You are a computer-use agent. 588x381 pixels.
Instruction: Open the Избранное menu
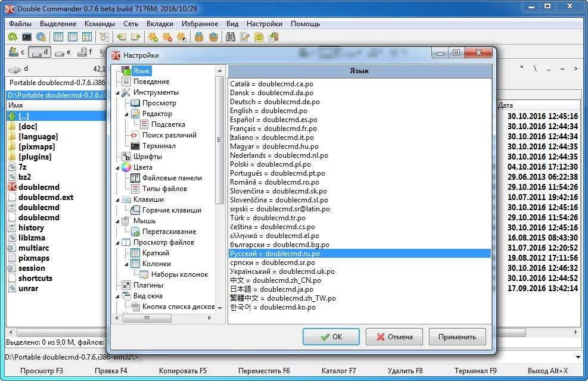pyautogui.click(x=200, y=24)
